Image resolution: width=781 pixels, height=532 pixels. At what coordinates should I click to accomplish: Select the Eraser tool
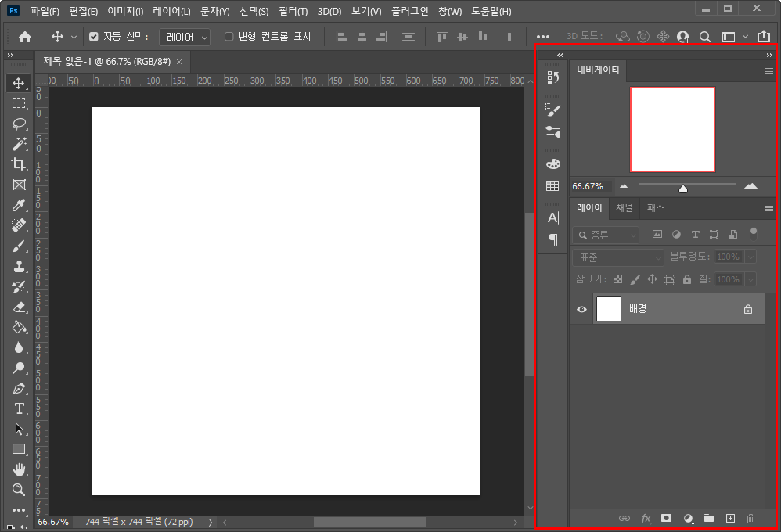[19, 307]
